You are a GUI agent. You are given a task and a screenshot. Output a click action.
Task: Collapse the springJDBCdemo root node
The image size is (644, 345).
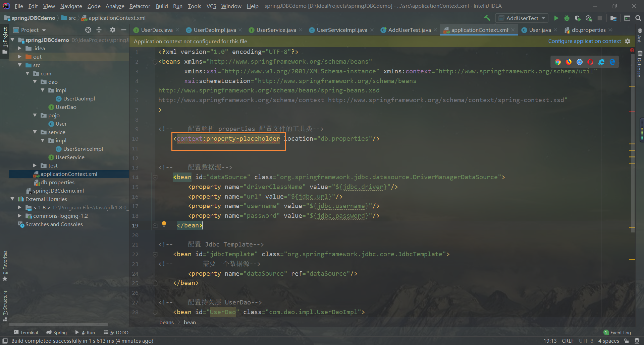coord(13,40)
